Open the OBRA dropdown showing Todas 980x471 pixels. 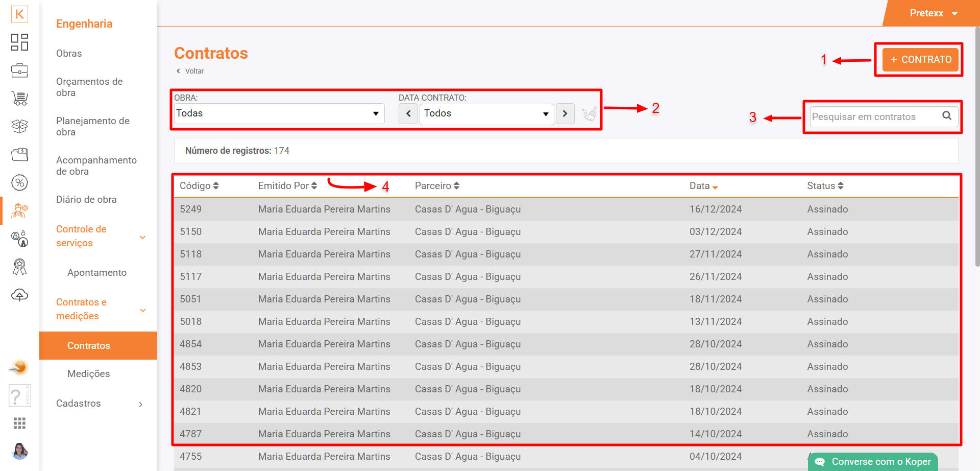(x=279, y=113)
